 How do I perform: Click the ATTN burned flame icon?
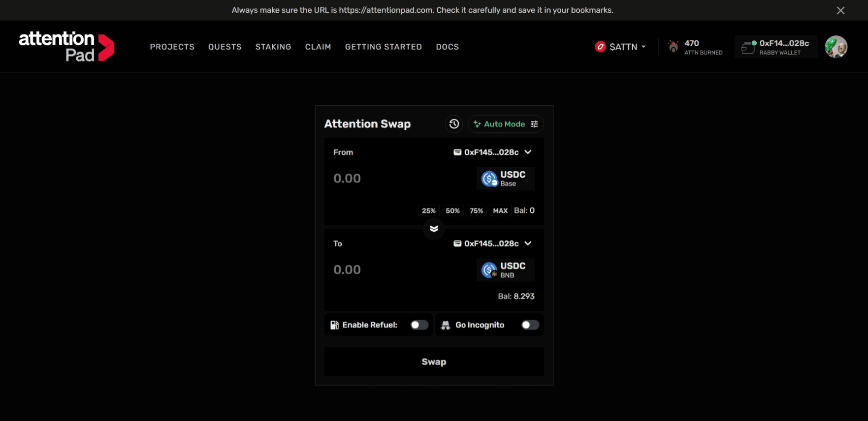[x=673, y=47]
